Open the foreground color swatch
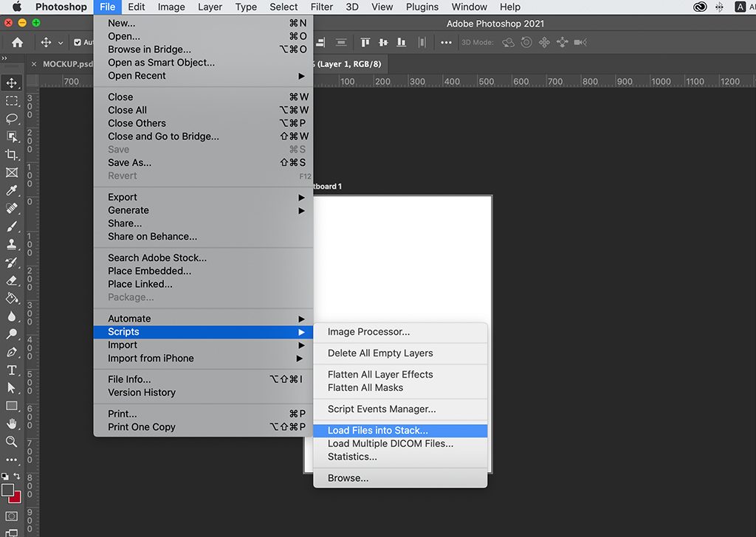This screenshot has height=537, width=756. [x=7, y=490]
